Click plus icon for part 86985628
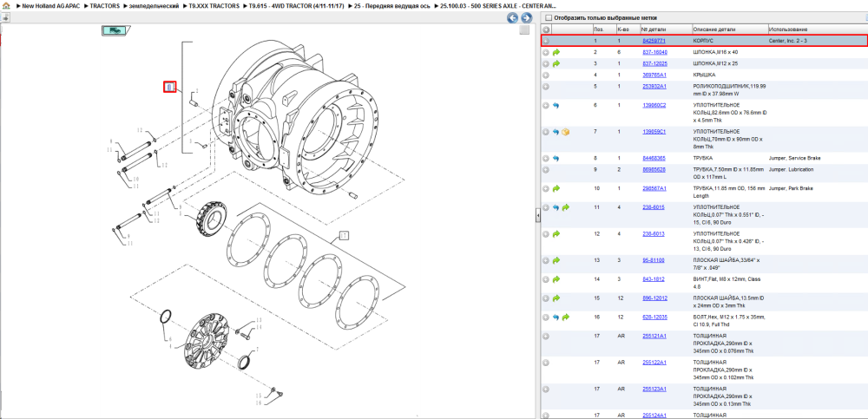868x419 pixels. click(x=546, y=170)
